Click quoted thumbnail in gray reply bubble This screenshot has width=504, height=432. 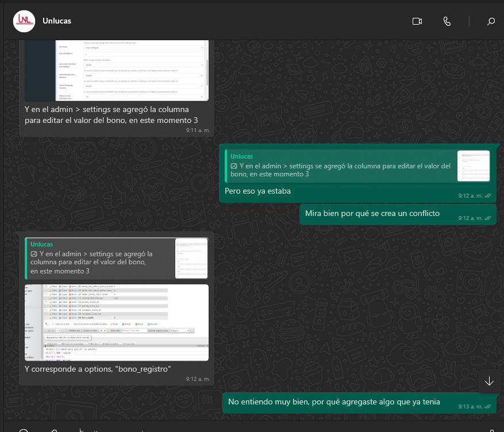point(191,259)
